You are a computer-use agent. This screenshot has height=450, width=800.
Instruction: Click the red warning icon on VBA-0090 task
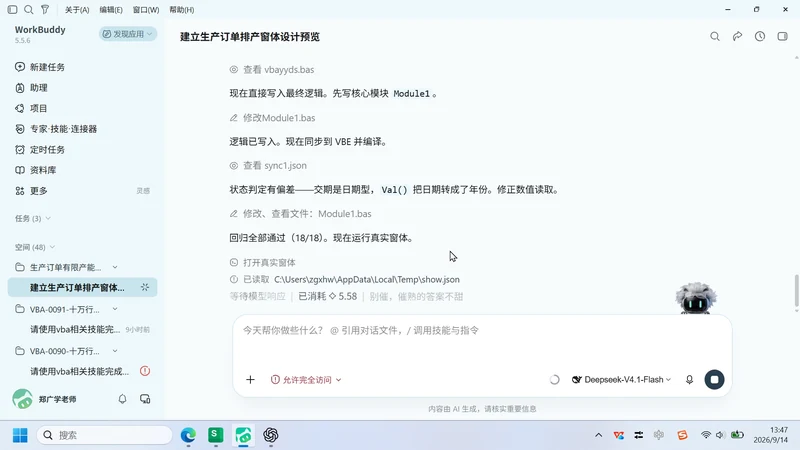tap(145, 371)
